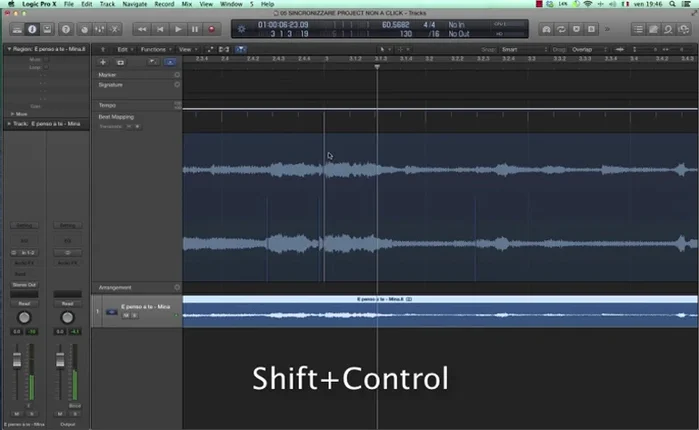Image resolution: width=699 pixels, height=430 pixels.
Task: Pause playback with the Pause button
Action: pyautogui.click(x=195, y=29)
